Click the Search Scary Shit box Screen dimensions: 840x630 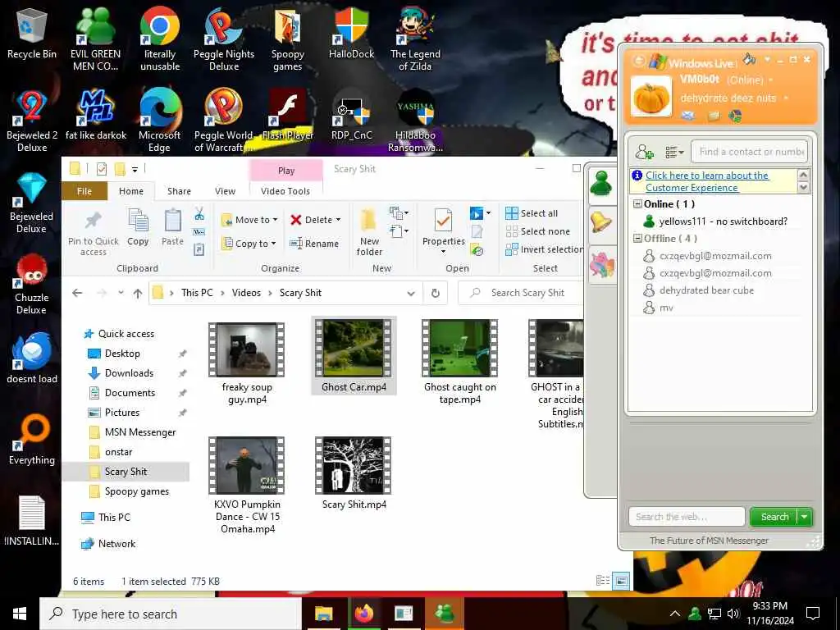(521, 293)
